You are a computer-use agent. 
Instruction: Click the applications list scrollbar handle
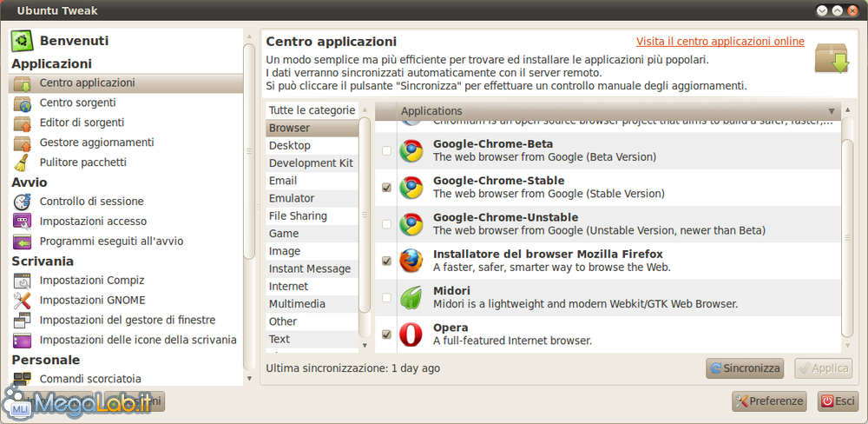coord(847,238)
